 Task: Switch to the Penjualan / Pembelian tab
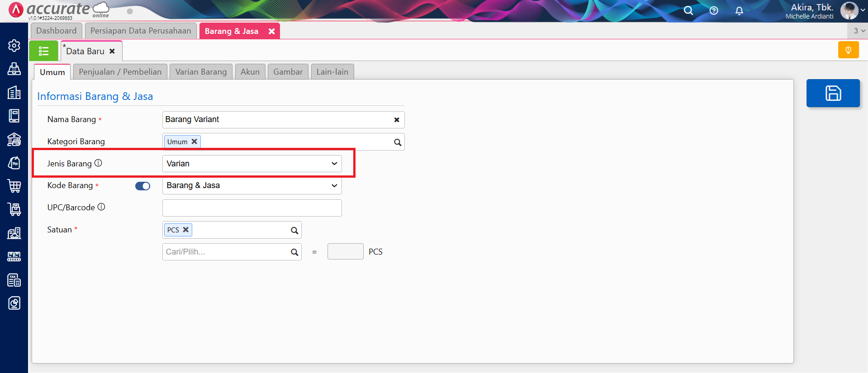pos(120,72)
